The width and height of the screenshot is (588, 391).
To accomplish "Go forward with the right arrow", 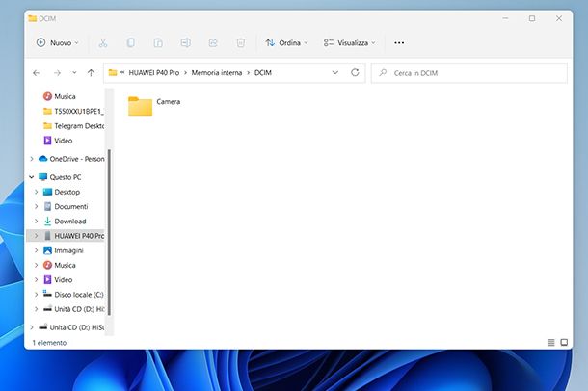I will 57,73.
